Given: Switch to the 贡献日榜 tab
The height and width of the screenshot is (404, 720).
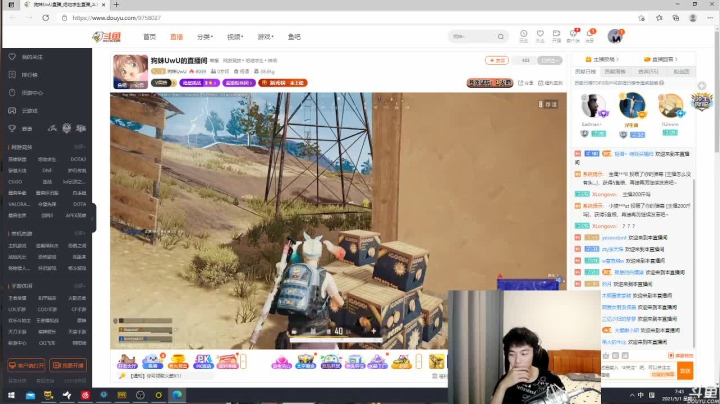Looking at the screenshot, I should coord(585,72).
